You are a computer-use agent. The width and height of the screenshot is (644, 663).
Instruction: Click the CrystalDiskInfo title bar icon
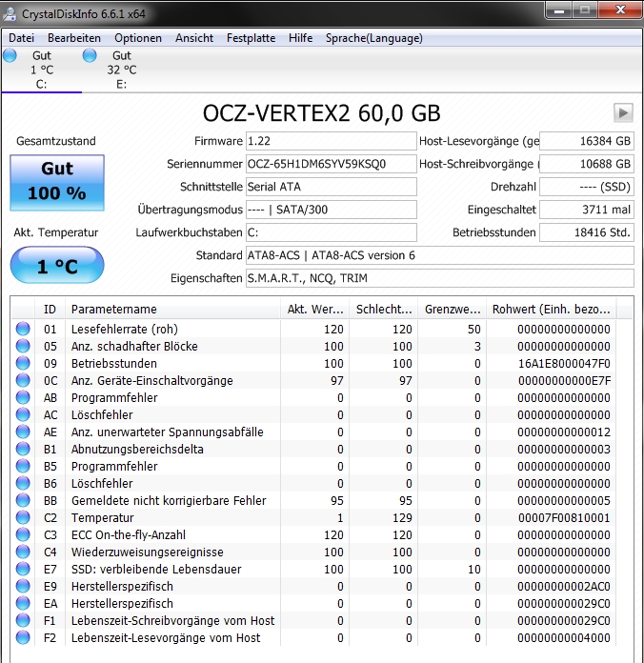point(10,14)
